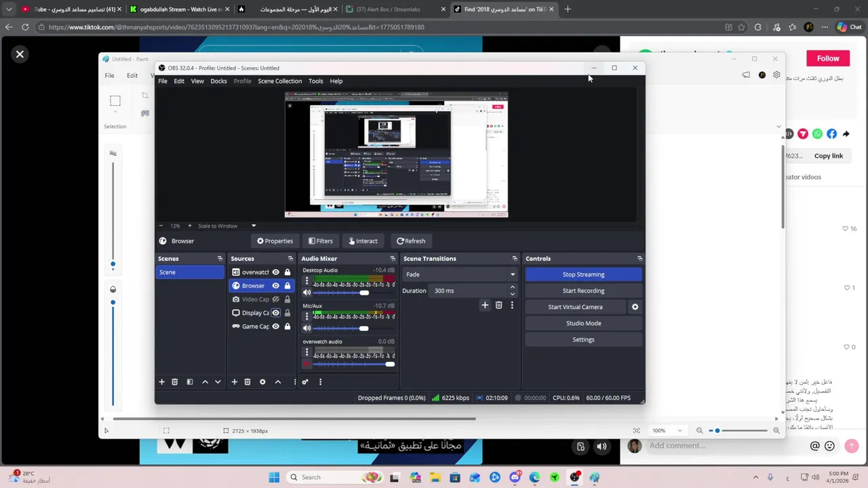Unlock the overwatch source lock
Viewport: 868px width, 488px height.
pyautogui.click(x=288, y=272)
